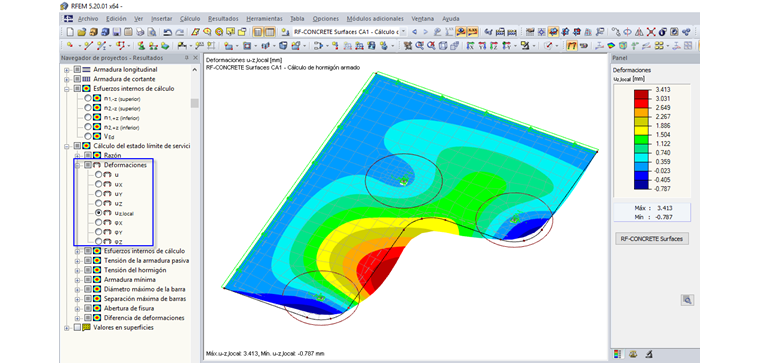Click the navigator scroll-up arrow
This screenshot has width=760, height=363.
click(x=195, y=70)
